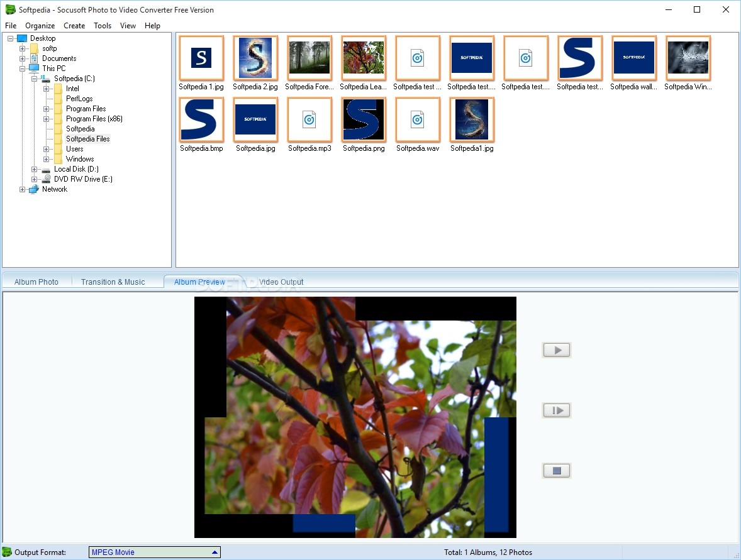Select the Softpedia Lea... leaves thumbnail

(x=364, y=58)
